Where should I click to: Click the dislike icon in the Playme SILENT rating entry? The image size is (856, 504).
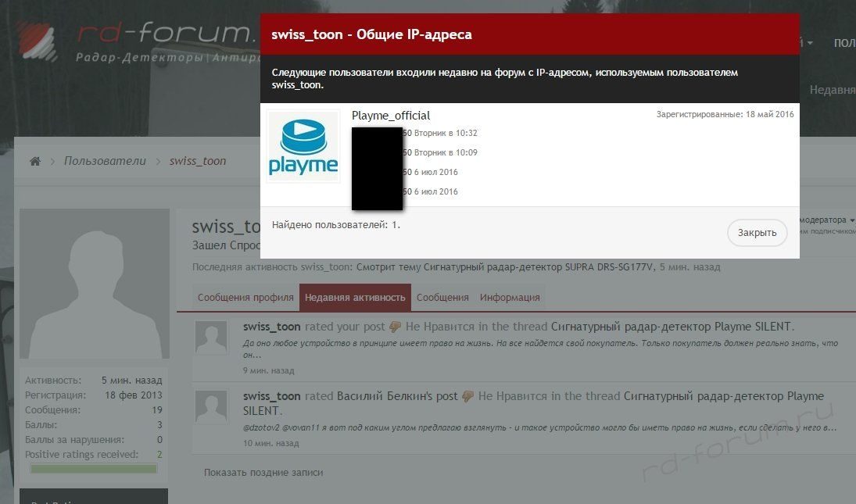(395, 327)
